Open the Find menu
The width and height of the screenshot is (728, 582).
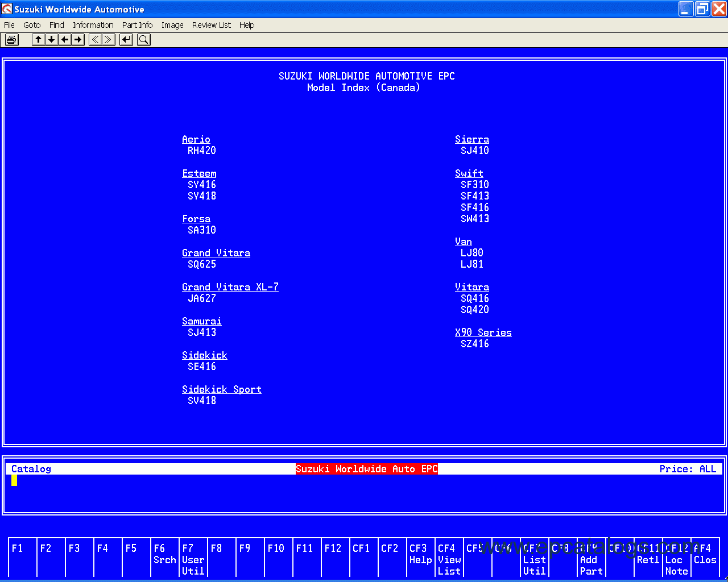[x=57, y=25]
